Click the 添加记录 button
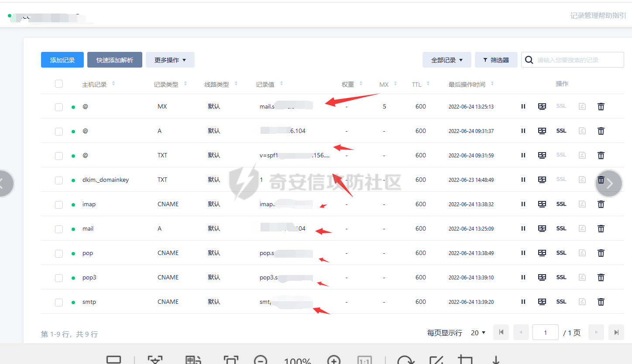The width and height of the screenshot is (632, 364). [62, 60]
